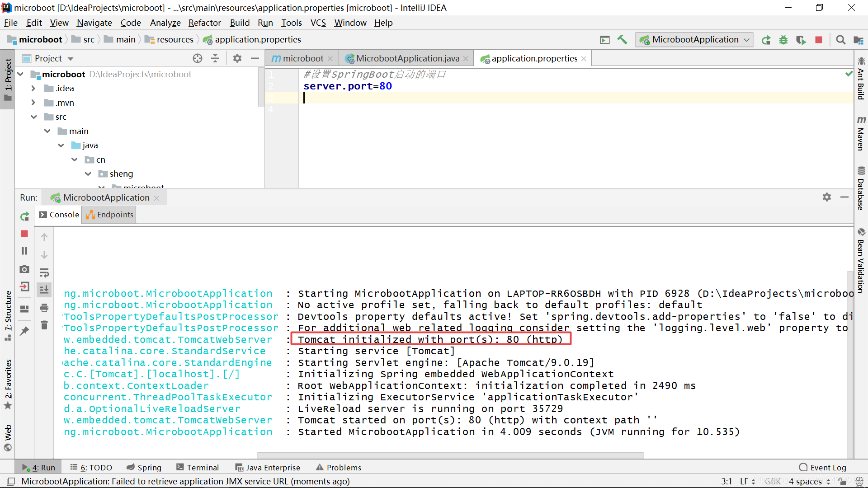This screenshot has width=868, height=488.
Task: Collapse all in the Project panel
Action: (x=215, y=58)
